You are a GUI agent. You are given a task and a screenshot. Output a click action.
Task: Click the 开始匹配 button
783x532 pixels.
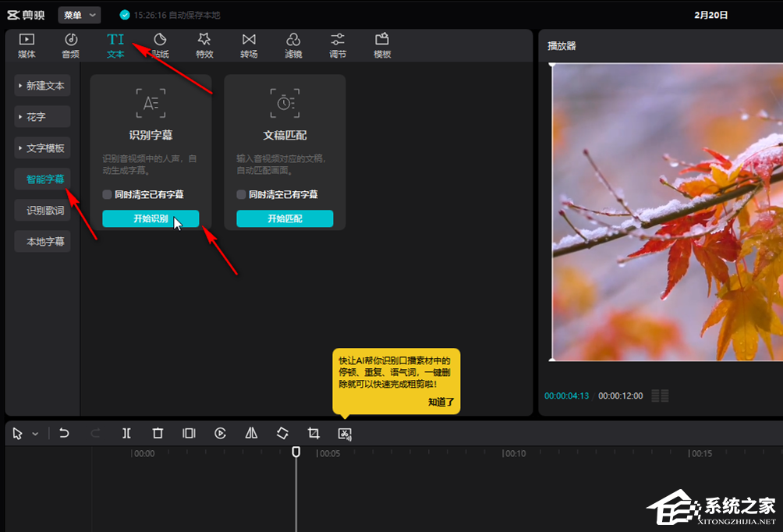(x=285, y=219)
